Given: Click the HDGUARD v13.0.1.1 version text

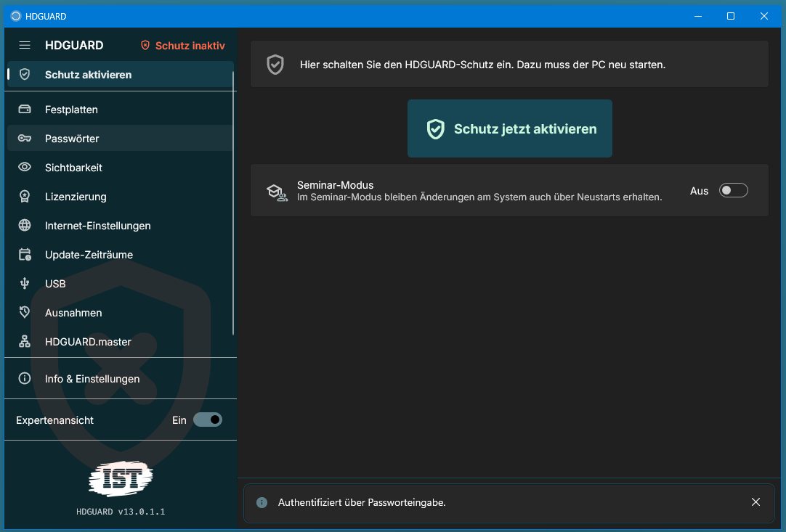Looking at the screenshot, I should 121,512.
